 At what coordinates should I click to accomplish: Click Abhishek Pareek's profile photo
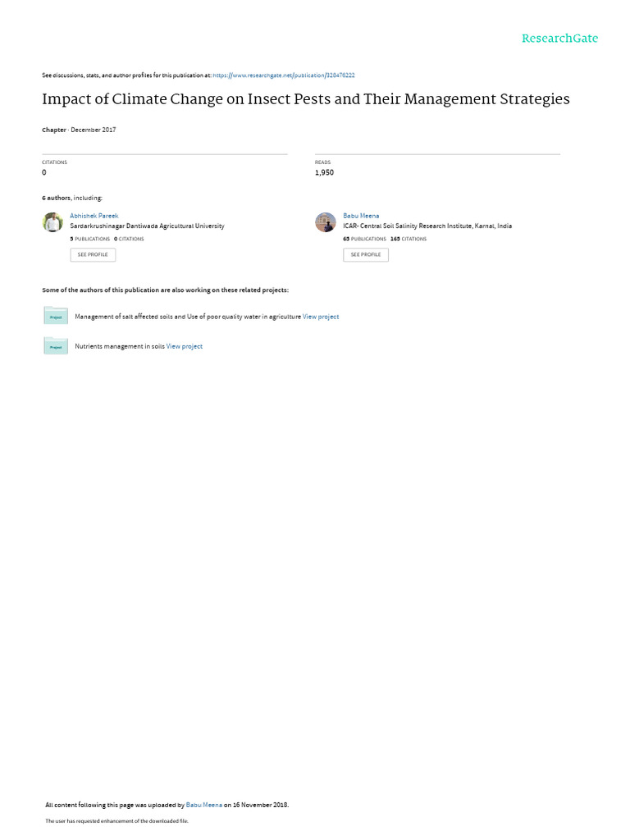[53, 221]
